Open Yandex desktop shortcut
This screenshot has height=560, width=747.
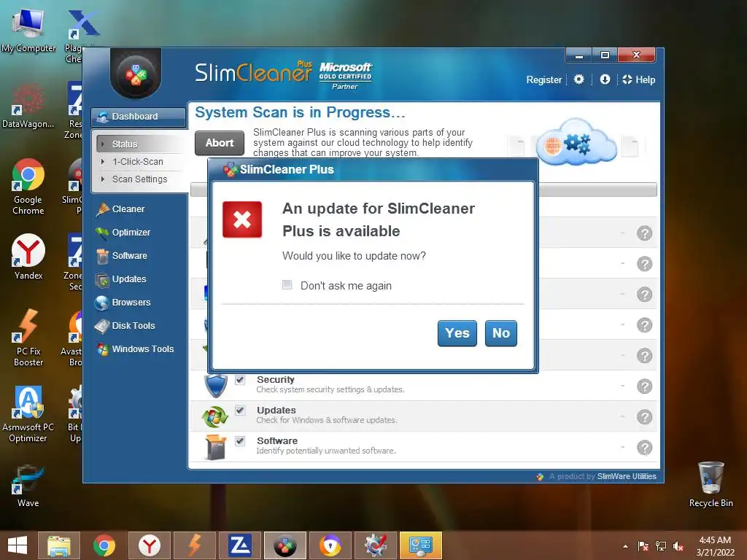28,256
